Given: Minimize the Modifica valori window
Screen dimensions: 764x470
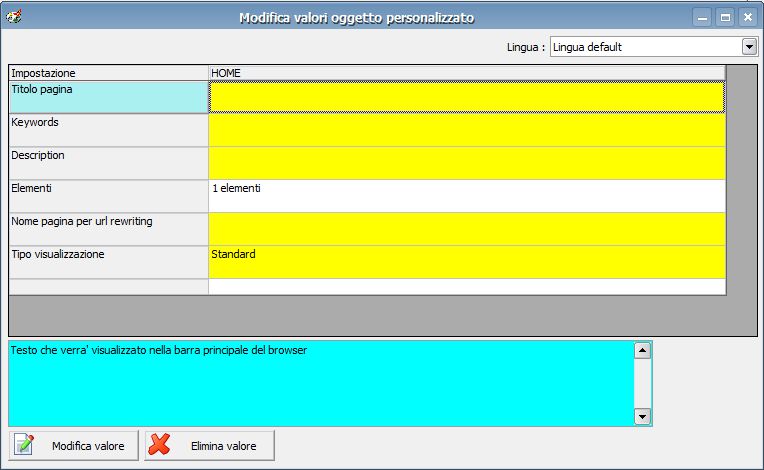Looking at the screenshot, I should [702, 18].
